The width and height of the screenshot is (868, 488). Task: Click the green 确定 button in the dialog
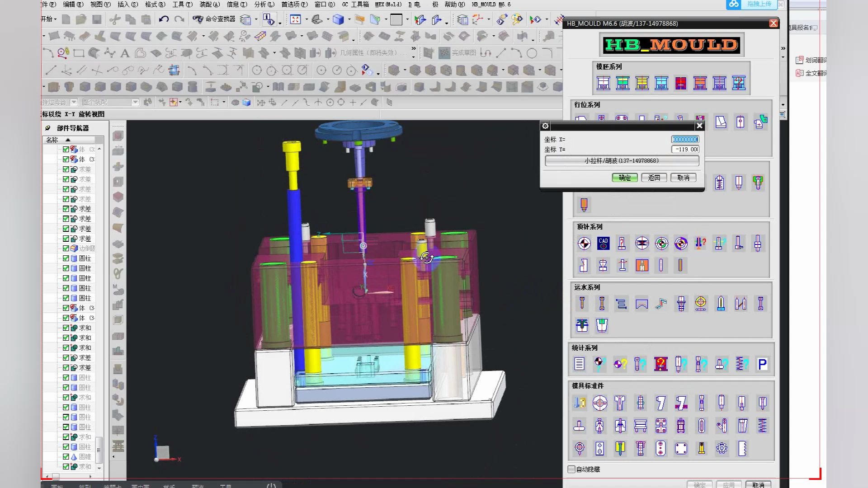click(624, 178)
